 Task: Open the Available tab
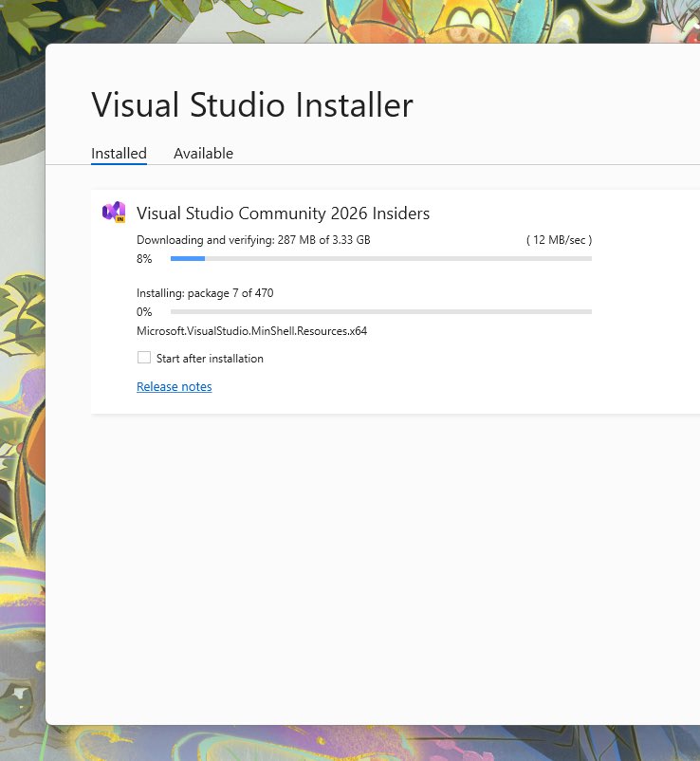[203, 154]
